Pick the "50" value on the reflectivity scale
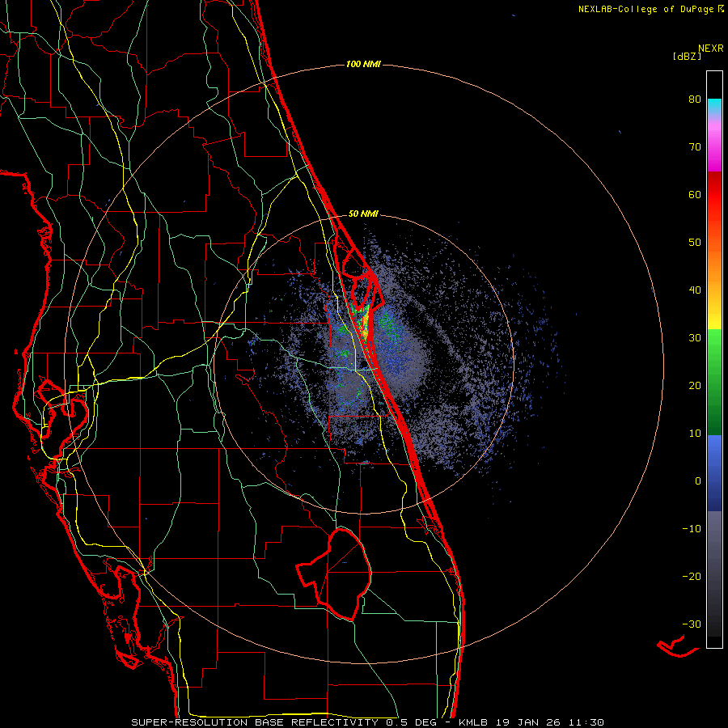This screenshot has height=728, width=728. tap(695, 243)
